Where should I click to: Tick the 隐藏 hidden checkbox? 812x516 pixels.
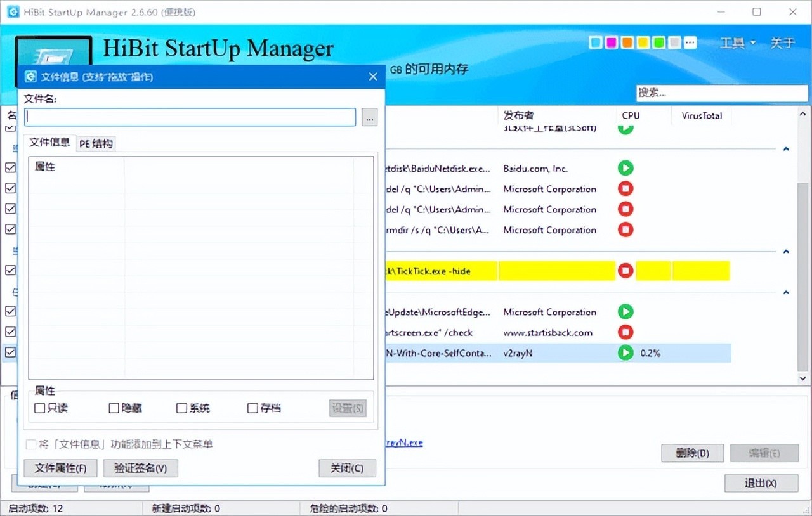pyautogui.click(x=114, y=408)
